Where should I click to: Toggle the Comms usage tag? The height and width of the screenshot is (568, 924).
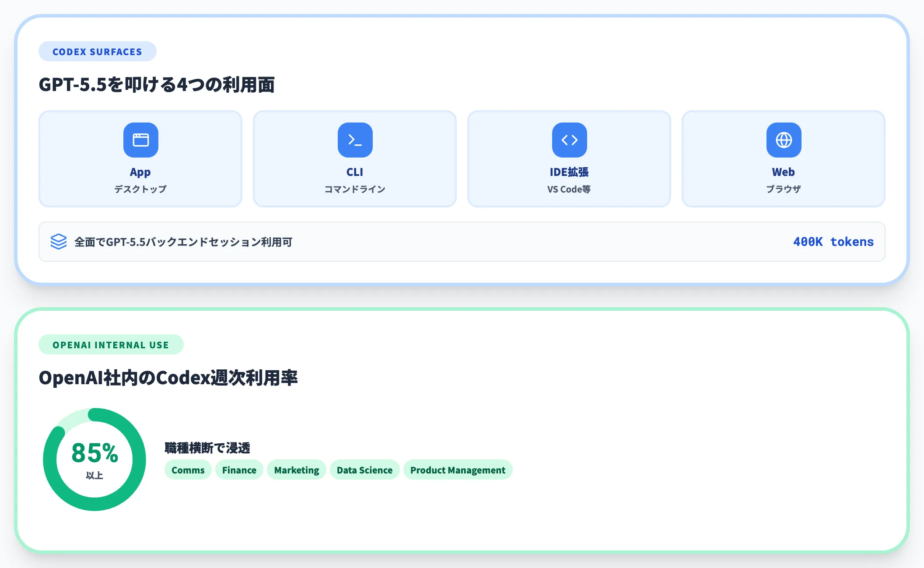(x=188, y=470)
